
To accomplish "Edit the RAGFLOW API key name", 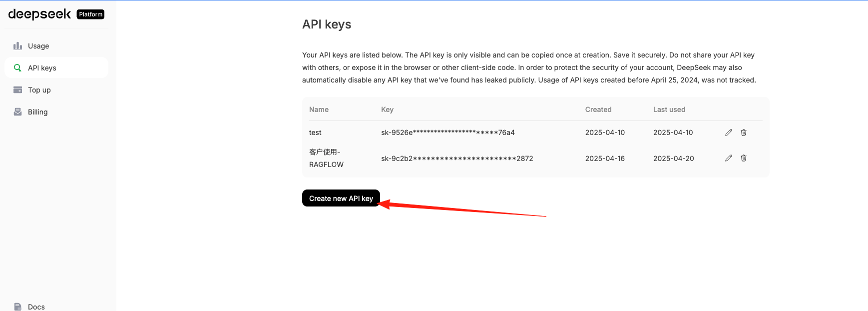I will 729,158.
